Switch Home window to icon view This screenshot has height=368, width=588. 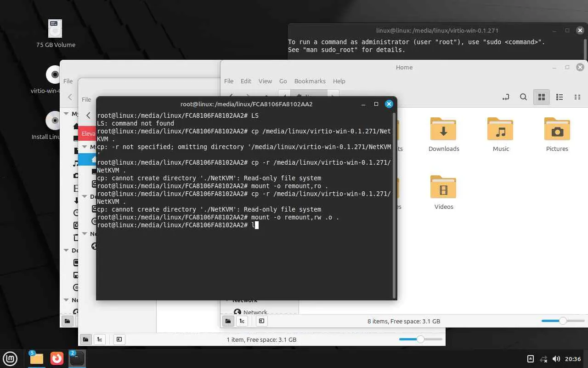click(x=542, y=97)
